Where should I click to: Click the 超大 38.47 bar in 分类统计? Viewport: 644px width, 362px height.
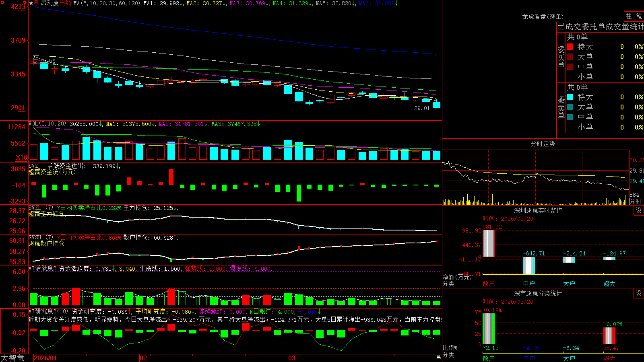click(609, 336)
